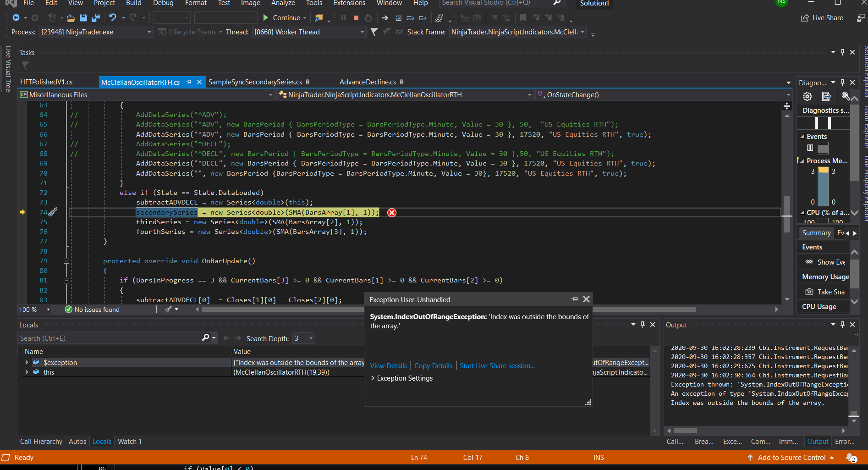Pin the Exception User-Unhandled popup

pos(574,299)
